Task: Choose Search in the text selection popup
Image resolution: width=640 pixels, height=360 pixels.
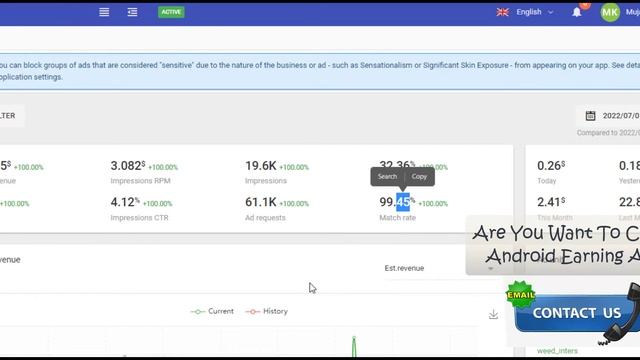Action: [387, 176]
